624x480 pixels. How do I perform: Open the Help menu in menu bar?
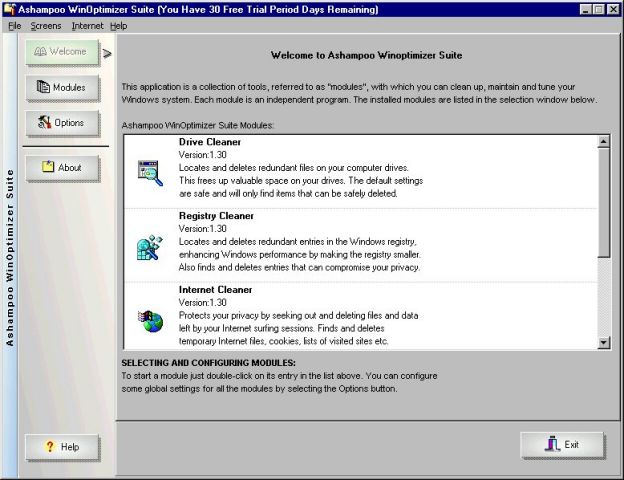point(119,26)
